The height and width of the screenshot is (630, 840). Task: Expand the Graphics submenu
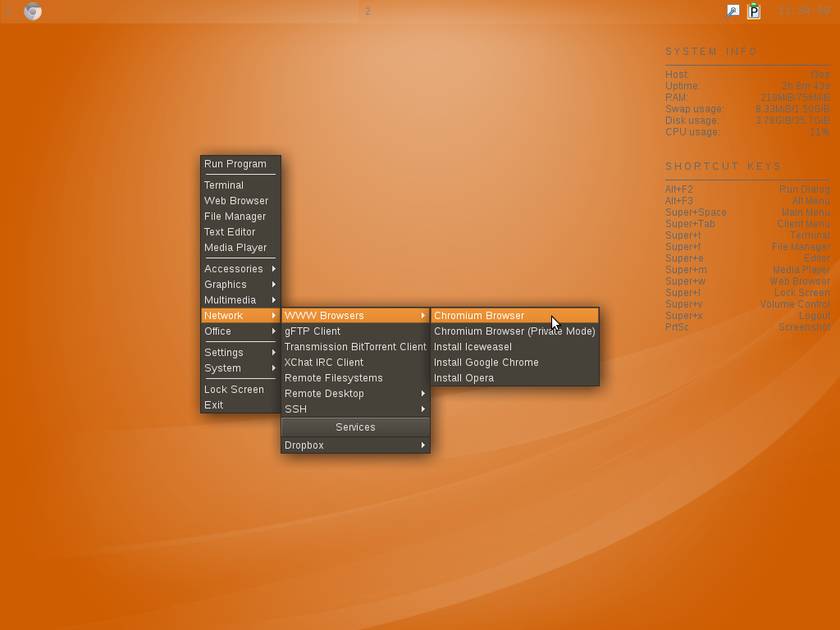point(240,284)
